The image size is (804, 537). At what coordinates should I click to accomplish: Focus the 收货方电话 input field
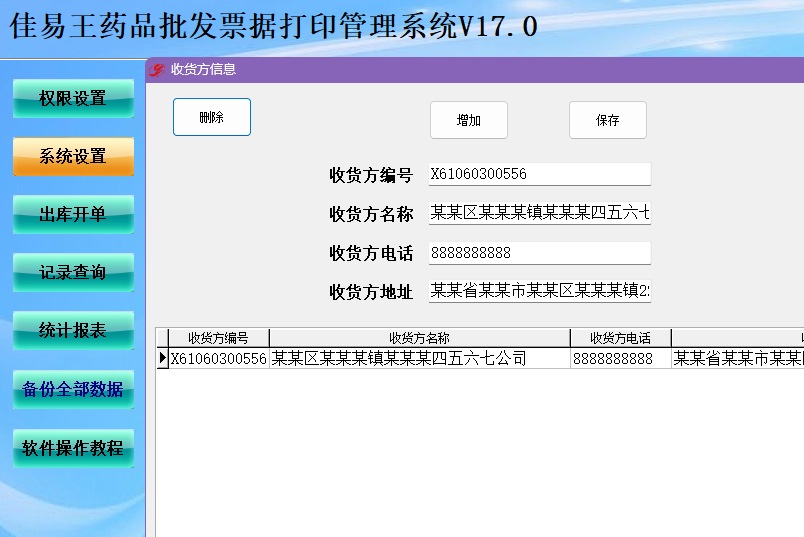click(540, 253)
